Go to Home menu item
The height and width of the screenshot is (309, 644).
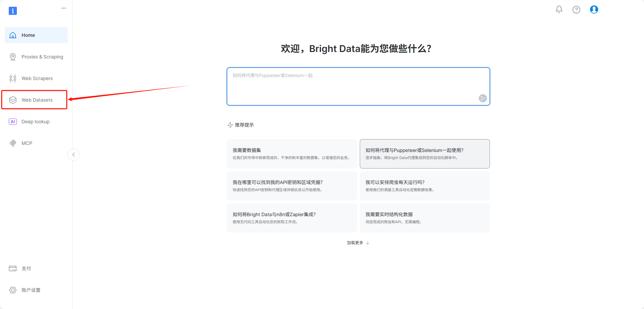click(x=36, y=35)
